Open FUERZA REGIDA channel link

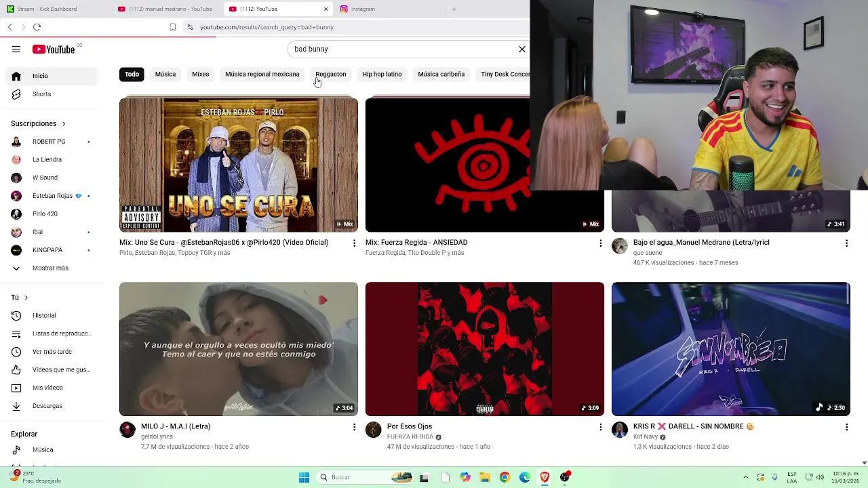point(410,436)
